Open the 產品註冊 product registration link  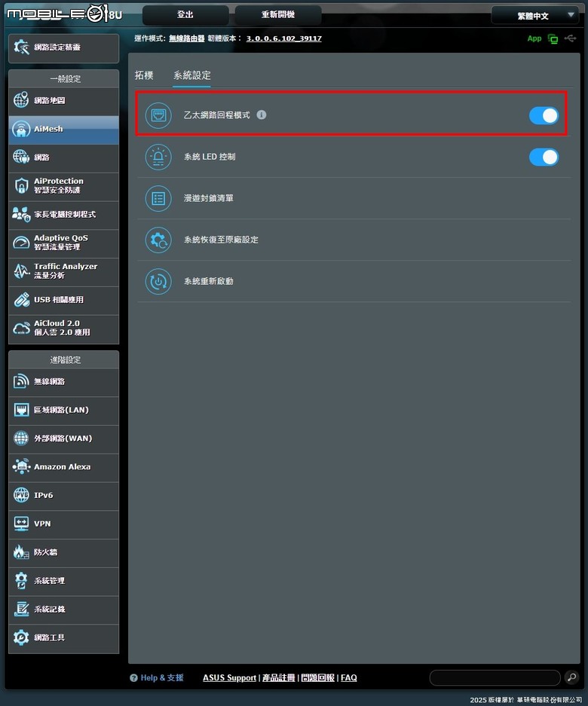278,677
